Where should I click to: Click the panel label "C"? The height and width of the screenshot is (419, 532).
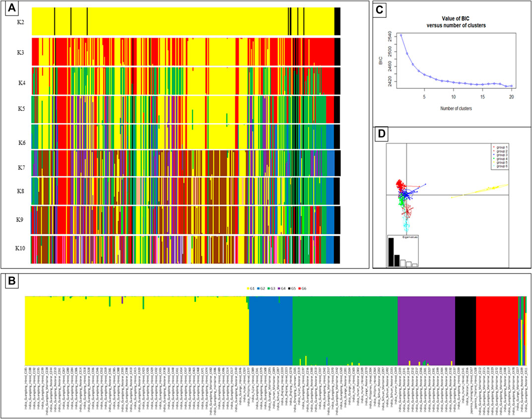click(x=379, y=10)
